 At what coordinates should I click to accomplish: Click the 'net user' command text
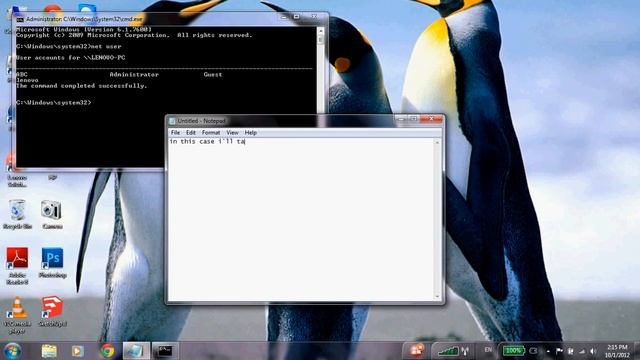tap(106, 47)
